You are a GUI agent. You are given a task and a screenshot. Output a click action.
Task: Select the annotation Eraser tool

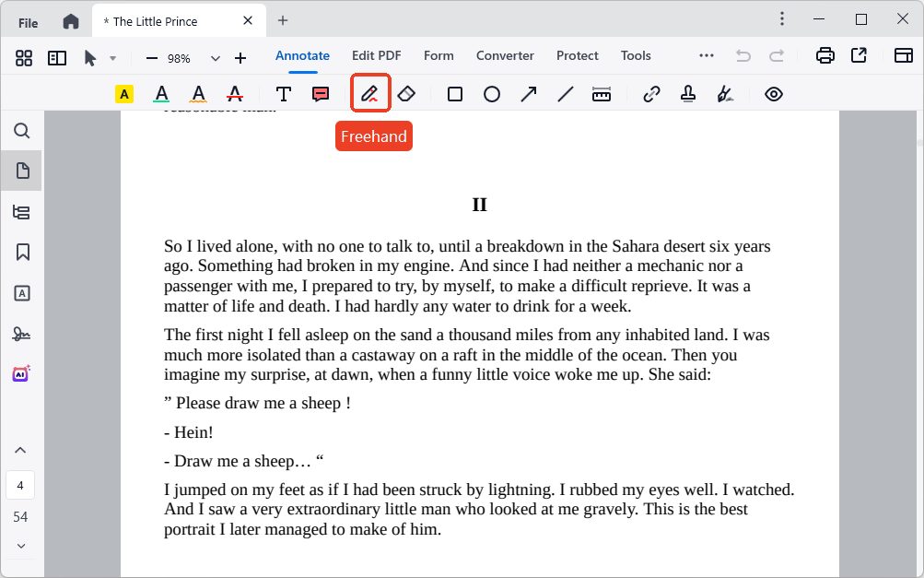[406, 93]
